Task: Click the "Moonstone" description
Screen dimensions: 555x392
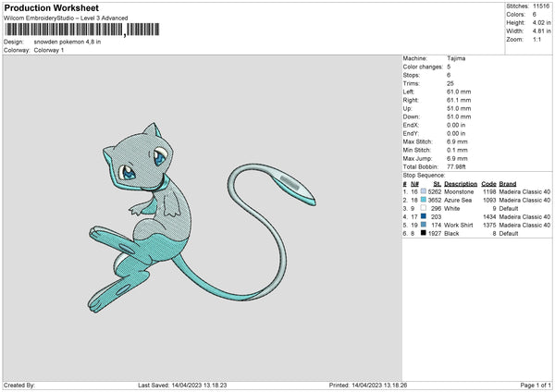Action: pyautogui.click(x=459, y=191)
